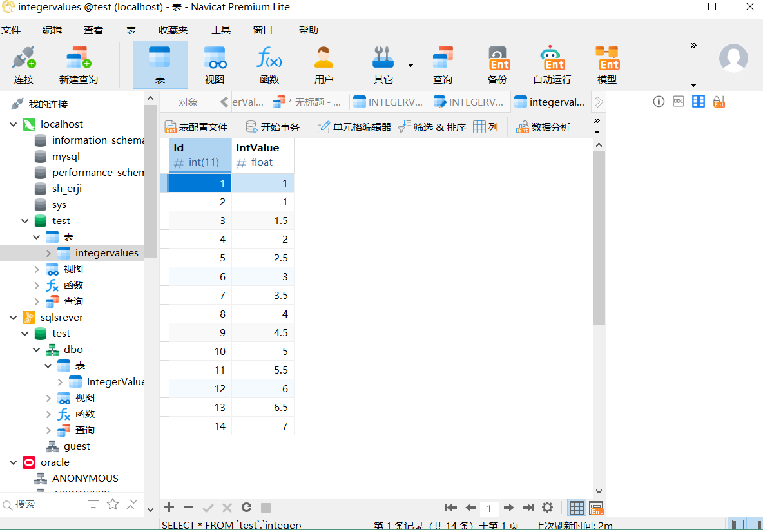Open the 文件 menu

click(11, 30)
